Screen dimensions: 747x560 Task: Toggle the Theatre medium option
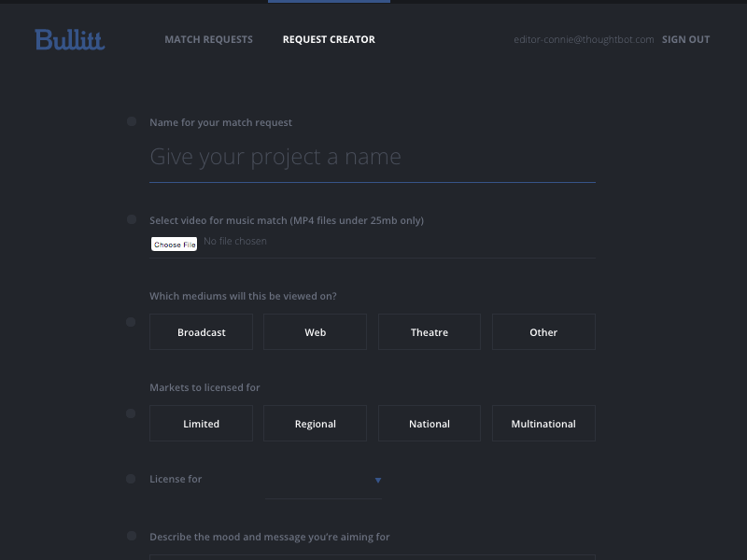(x=429, y=332)
